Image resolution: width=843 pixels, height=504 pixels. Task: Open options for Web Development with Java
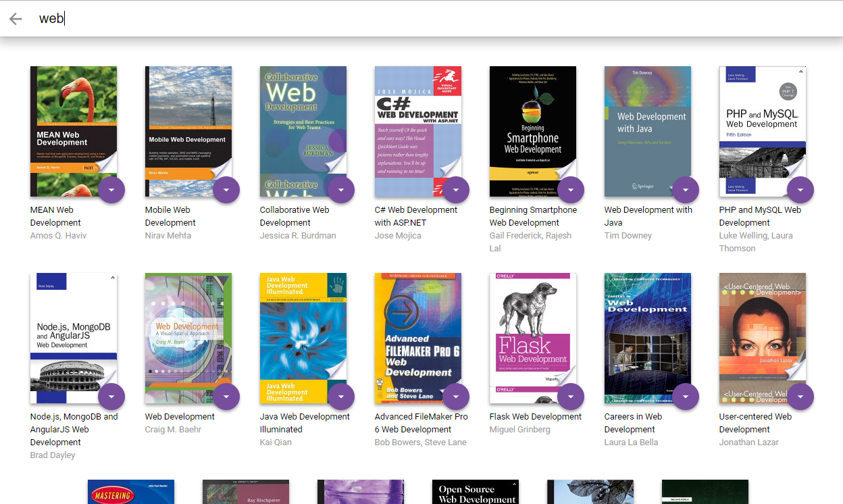(686, 190)
